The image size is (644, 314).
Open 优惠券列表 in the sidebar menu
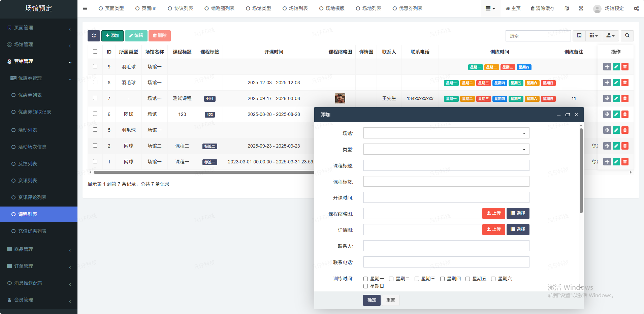pos(30,95)
